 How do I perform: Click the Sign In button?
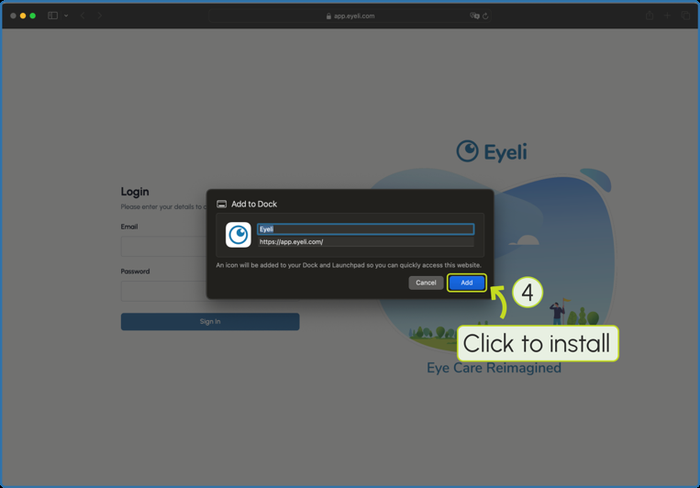tap(210, 321)
